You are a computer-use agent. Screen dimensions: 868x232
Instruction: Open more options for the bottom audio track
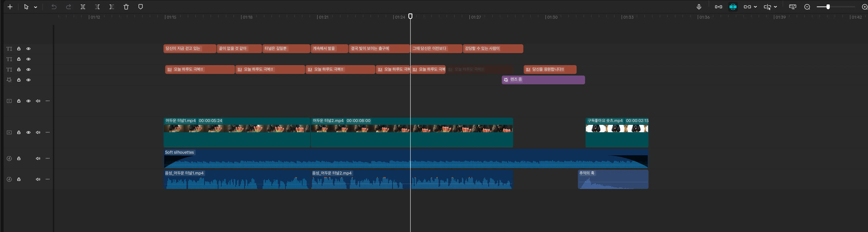coord(47,179)
